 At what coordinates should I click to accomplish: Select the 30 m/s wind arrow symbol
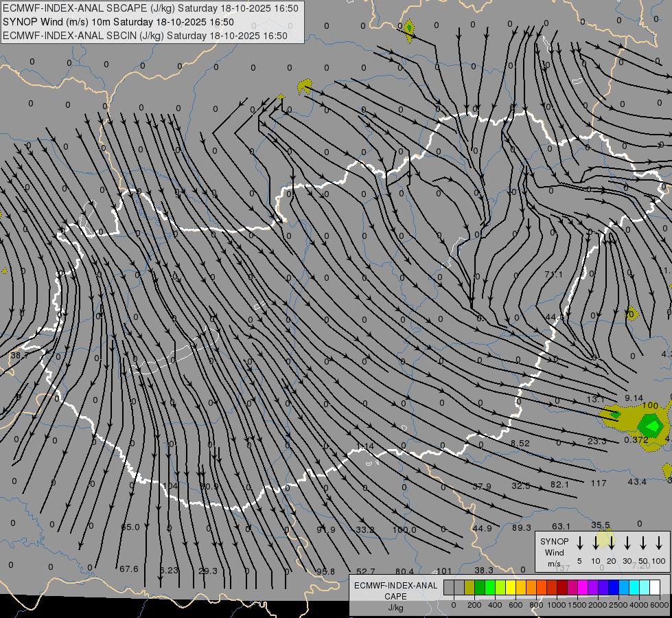click(627, 543)
